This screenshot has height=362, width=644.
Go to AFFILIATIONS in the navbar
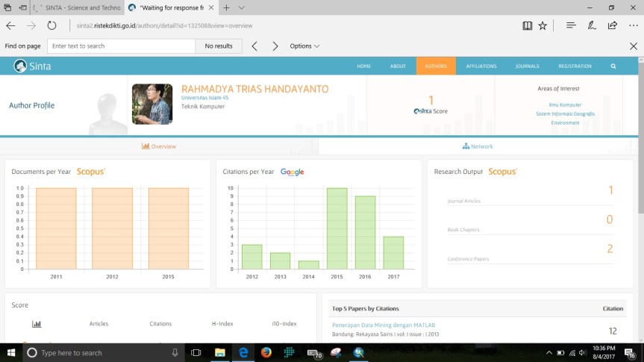(481, 66)
